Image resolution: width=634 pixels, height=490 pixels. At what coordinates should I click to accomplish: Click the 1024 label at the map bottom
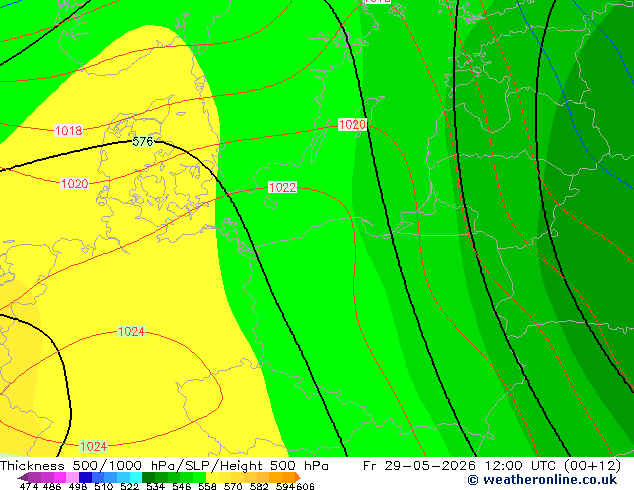click(x=93, y=446)
